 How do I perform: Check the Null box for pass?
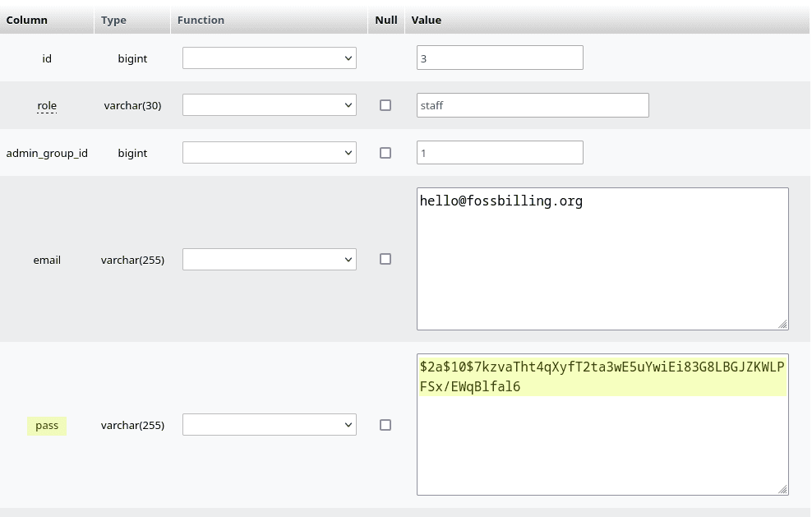click(x=385, y=424)
